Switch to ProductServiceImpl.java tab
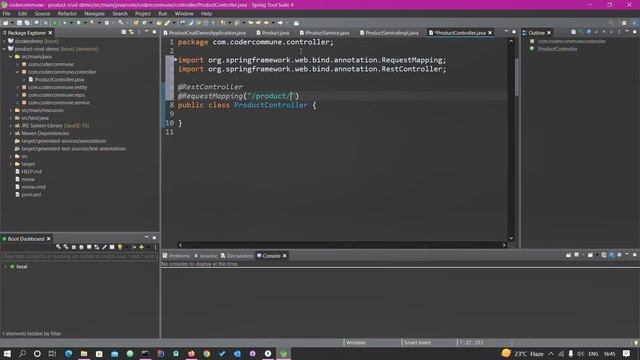The height and width of the screenshot is (360, 640). point(389,33)
